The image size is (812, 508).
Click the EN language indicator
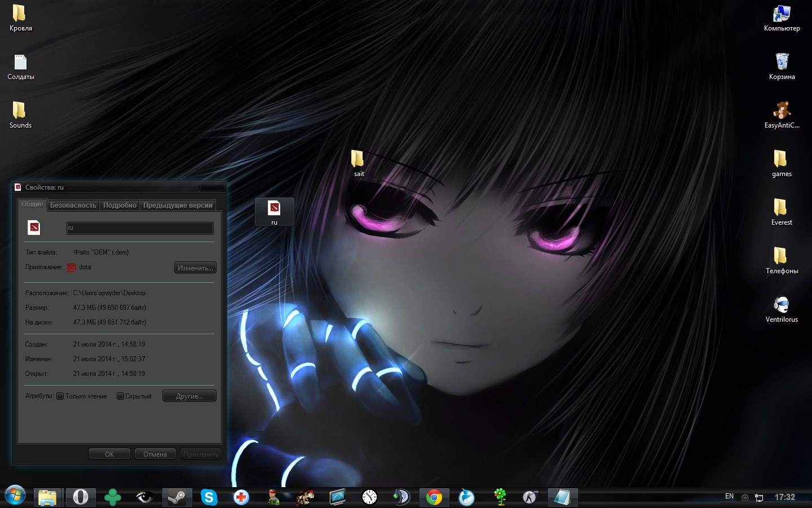click(x=729, y=496)
